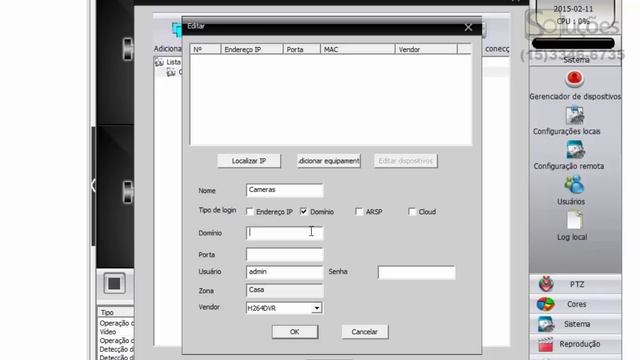Click the Domínio input field

(x=284, y=233)
